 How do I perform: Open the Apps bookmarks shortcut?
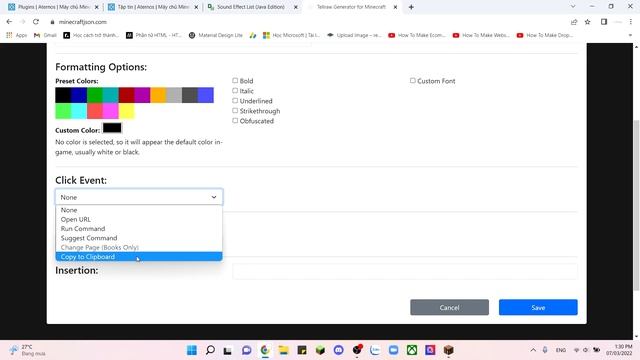16,35
